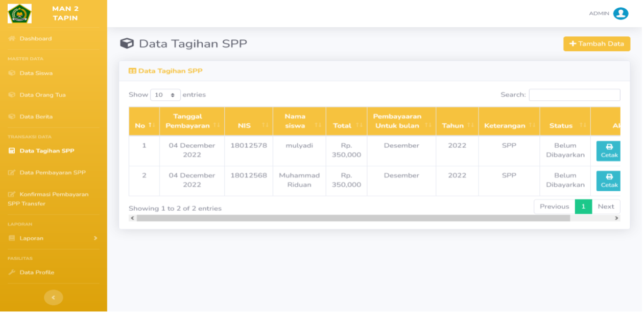Open the Show entries count dropdown

click(x=165, y=95)
